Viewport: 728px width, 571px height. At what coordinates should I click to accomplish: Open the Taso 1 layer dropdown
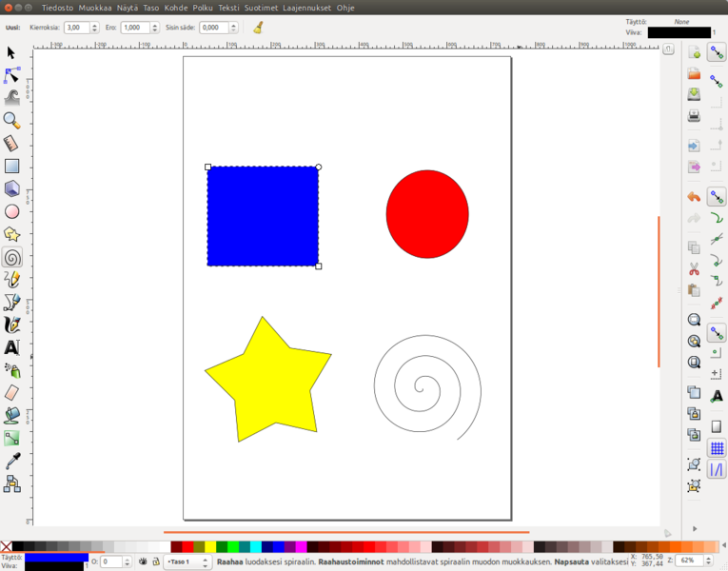click(187, 562)
